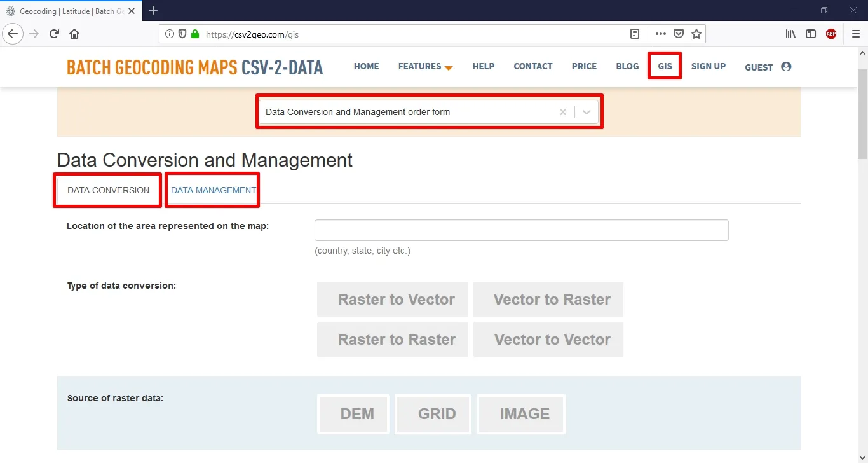Select Vector to Raster conversion type
868x463 pixels.
[x=548, y=300]
